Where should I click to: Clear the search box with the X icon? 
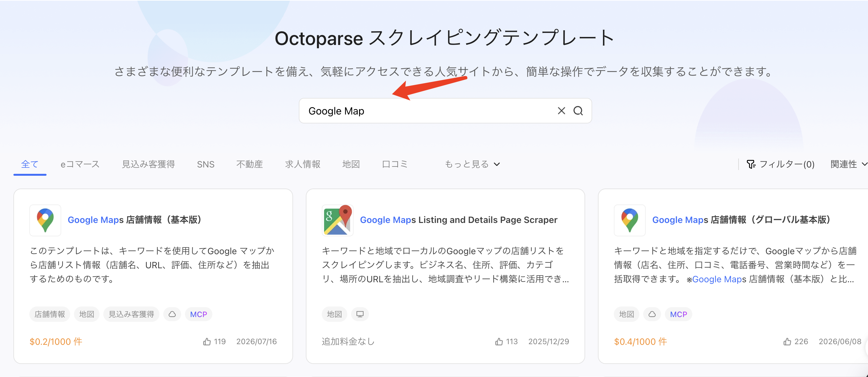pos(561,111)
